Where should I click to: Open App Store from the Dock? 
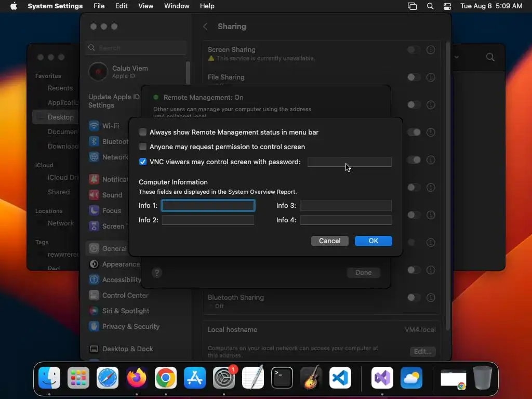pos(195,378)
